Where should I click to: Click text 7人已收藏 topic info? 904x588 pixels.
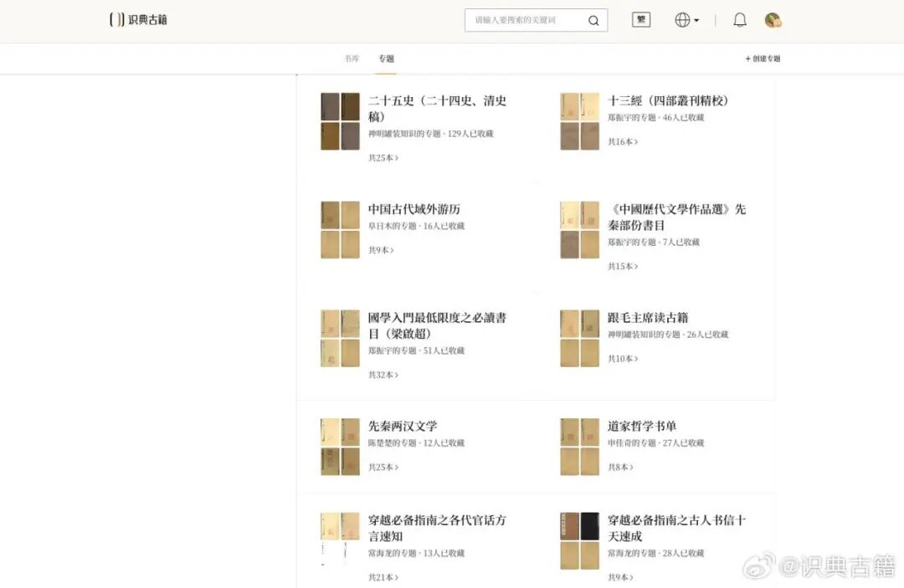click(681, 242)
